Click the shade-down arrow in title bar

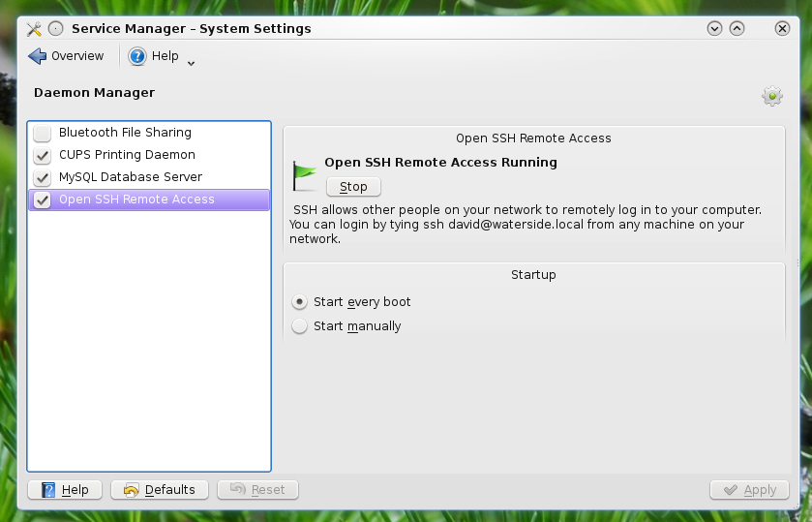[x=714, y=28]
